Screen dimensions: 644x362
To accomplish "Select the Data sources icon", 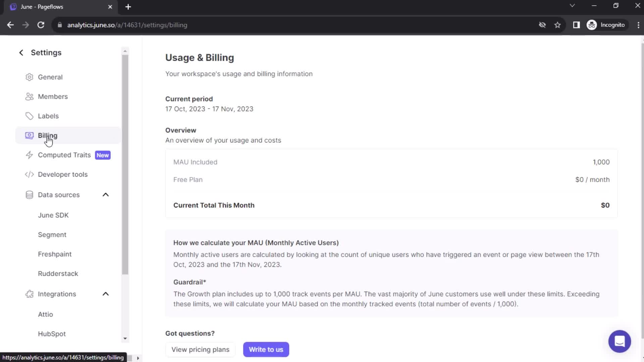I will click(x=29, y=194).
